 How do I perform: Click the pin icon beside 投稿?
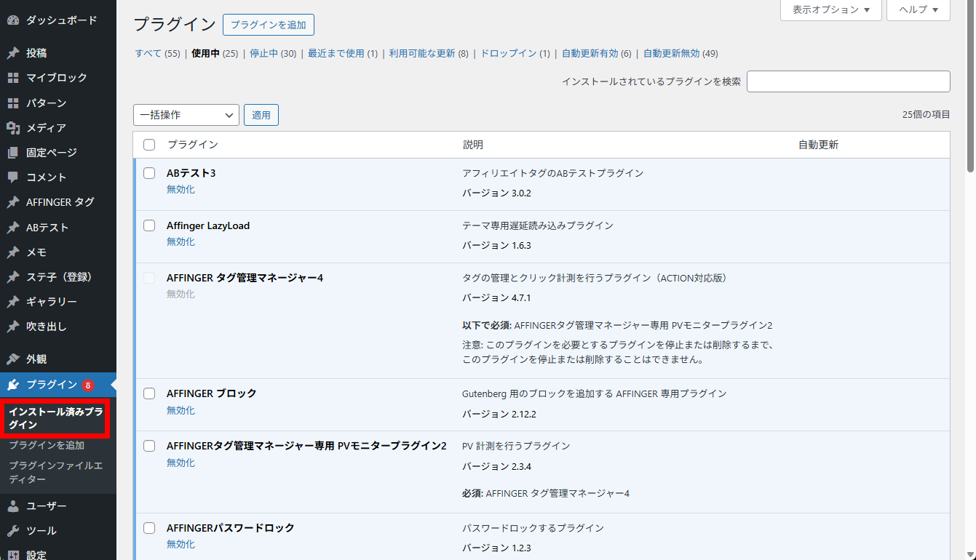(13, 53)
